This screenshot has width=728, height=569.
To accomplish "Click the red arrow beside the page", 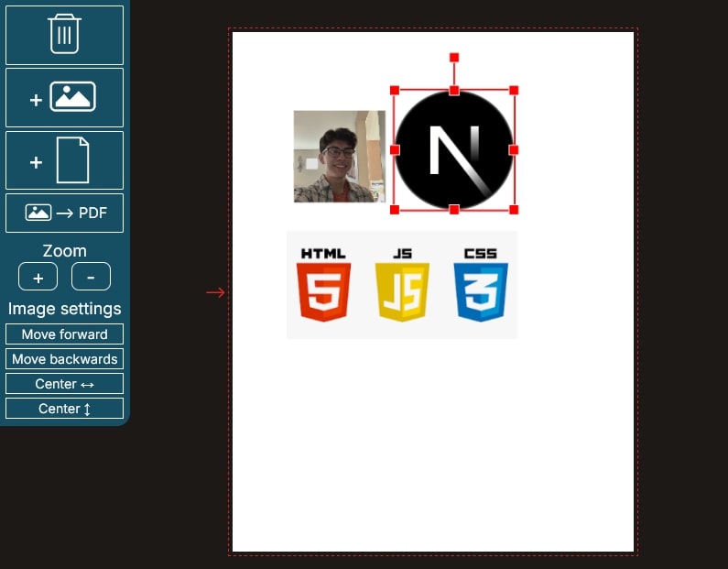I will (215, 292).
